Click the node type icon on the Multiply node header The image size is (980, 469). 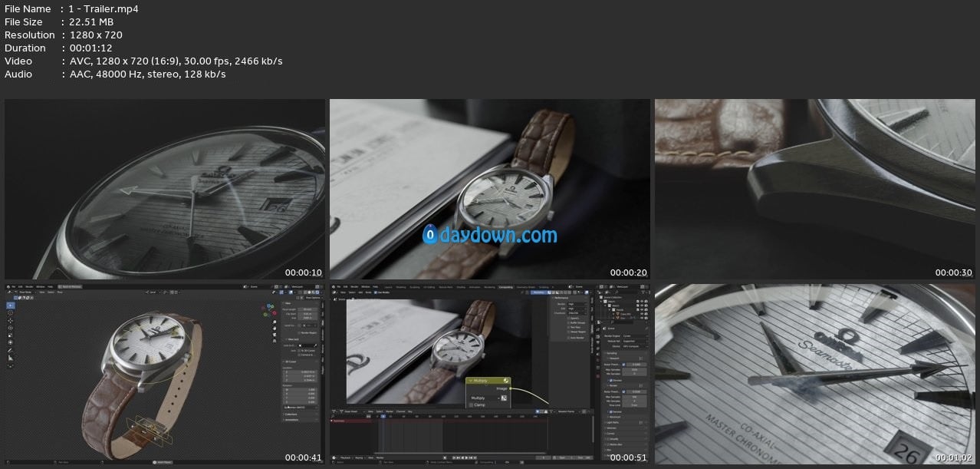[x=506, y=380]
